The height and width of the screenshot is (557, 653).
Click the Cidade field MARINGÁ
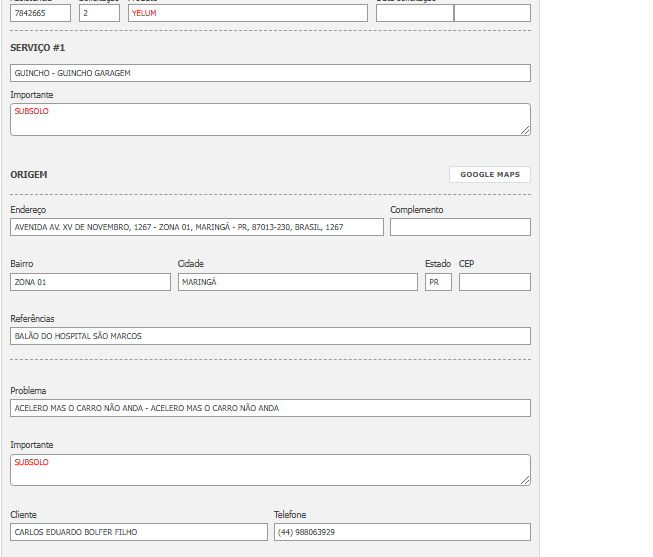[298, 282]
